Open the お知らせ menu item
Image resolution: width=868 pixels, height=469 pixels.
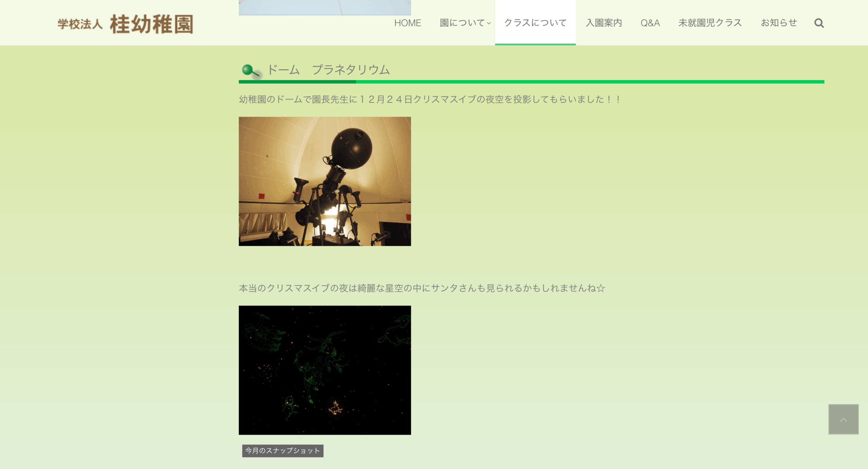tap(779, 23)
